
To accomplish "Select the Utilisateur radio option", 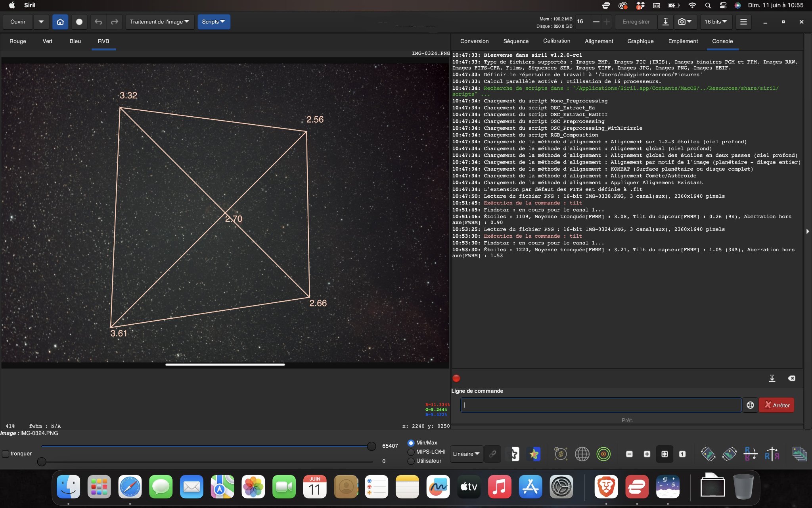I will tap(411, 461).
